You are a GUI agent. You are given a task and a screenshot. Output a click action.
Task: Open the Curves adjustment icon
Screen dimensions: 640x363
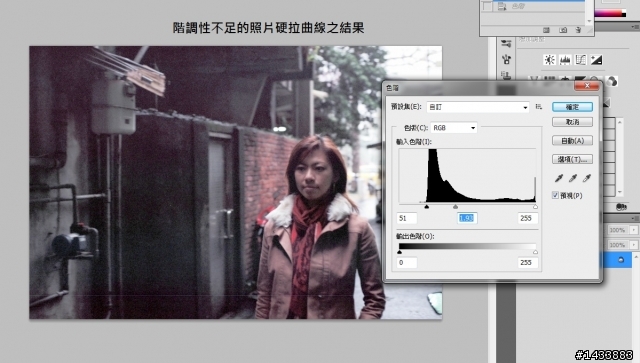tap(580, 60)
